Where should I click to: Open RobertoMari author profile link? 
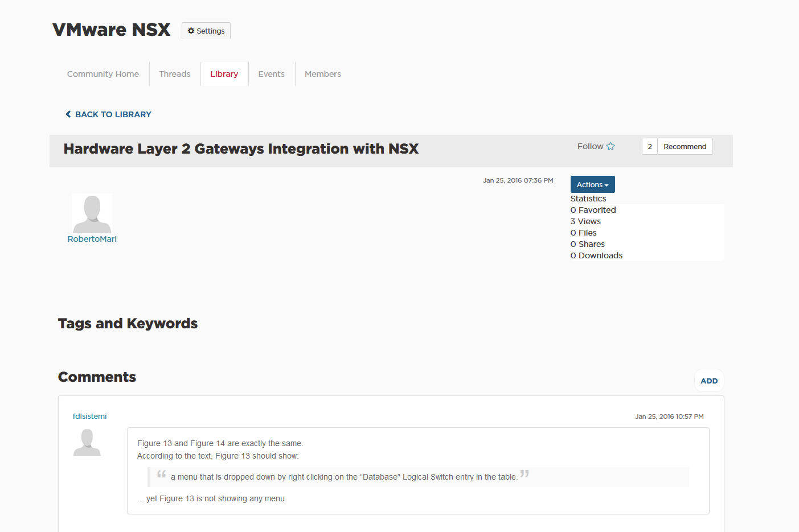(92, 239)
